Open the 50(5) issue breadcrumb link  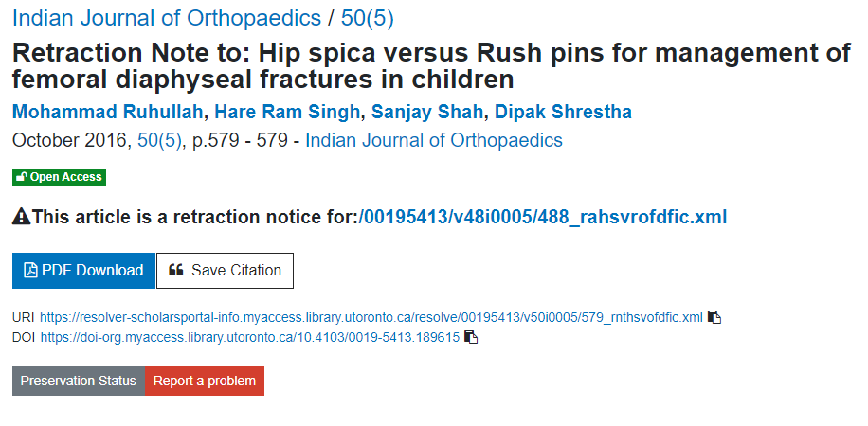(368, 18)
